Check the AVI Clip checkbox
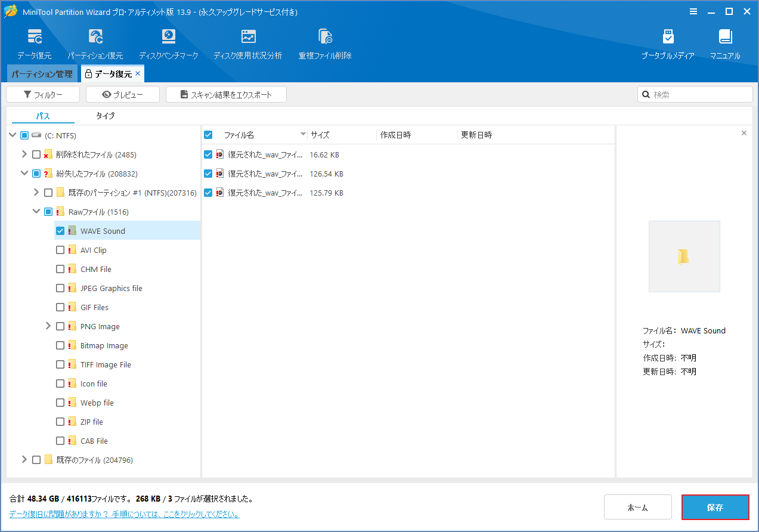Viewport: 759px width, 532px height. coord(60,250)
